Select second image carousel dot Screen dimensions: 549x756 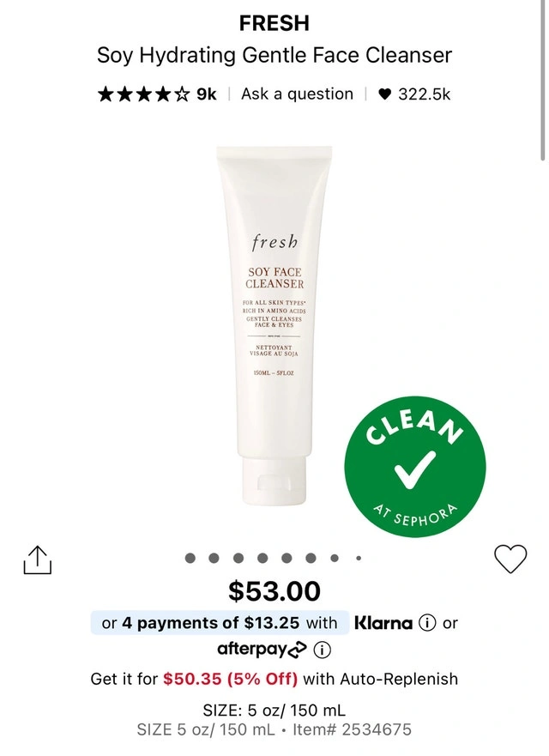point(214,559)
